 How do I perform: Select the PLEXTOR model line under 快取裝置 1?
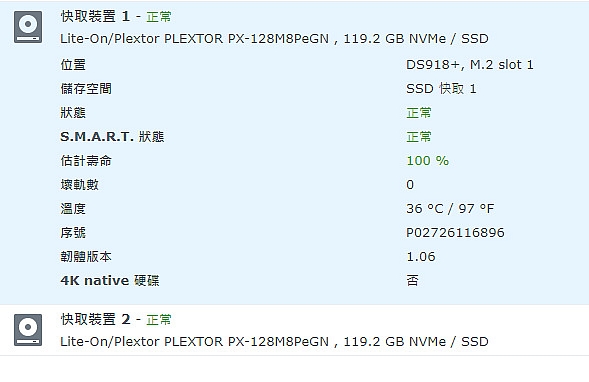(274, 39)
